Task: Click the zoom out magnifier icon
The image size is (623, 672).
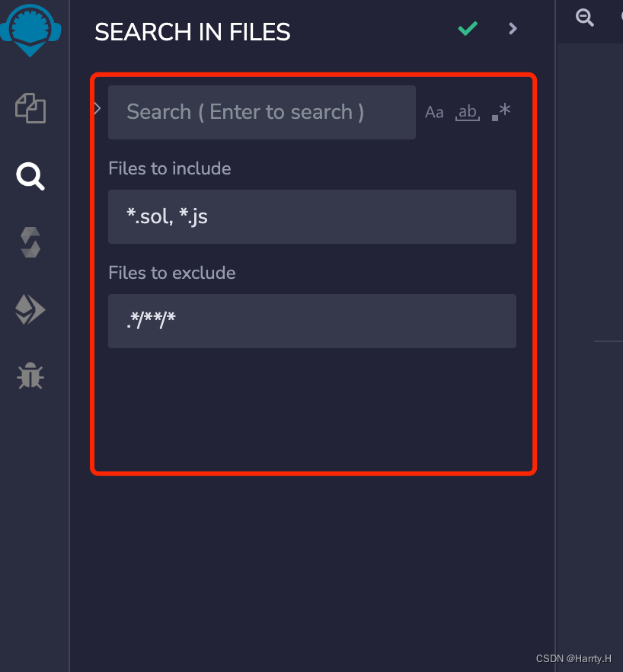Action: coord(584,18)
